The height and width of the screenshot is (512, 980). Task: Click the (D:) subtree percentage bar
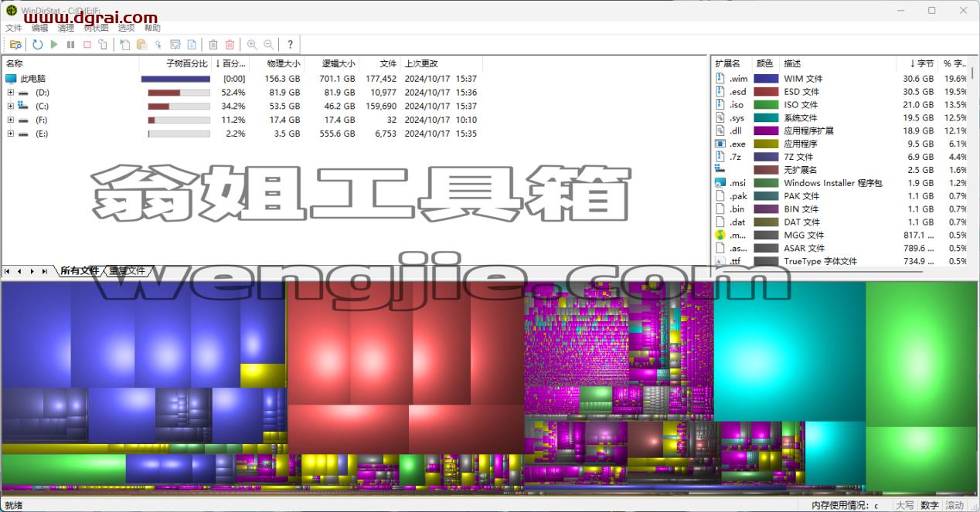[179, 93]
